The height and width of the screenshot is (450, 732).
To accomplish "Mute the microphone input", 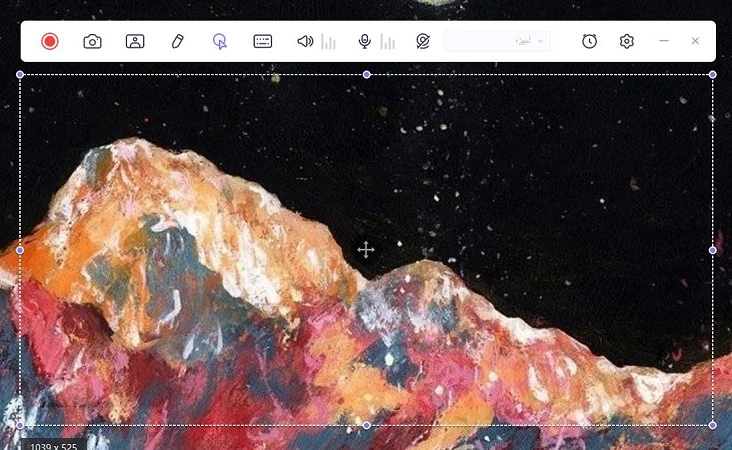I will click(365, 41).
